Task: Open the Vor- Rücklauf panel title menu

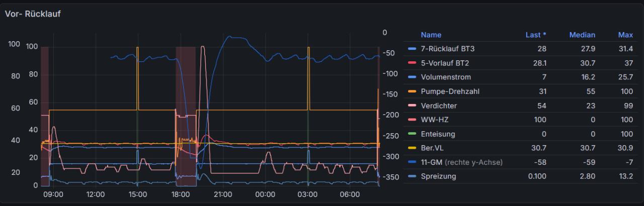Action: click(33, 14)
